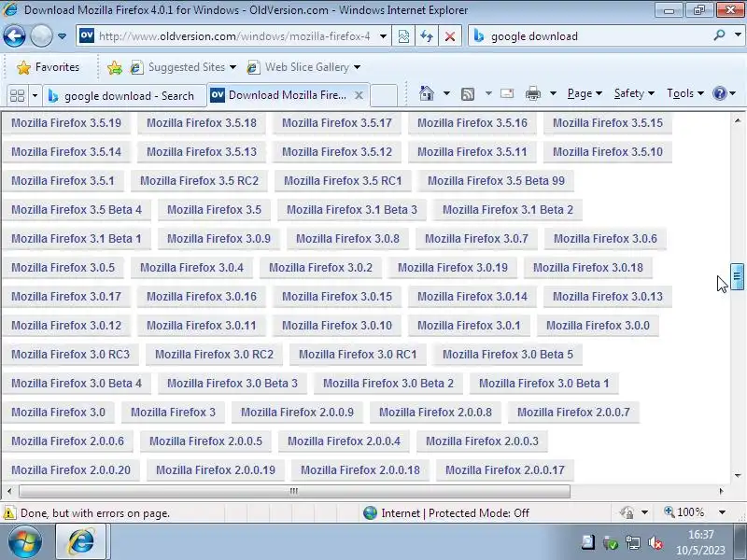Image resolution: width=747 pixels, height=560 pixels.
Task: Click the Action Center tray icon
Action: (588, 542)
